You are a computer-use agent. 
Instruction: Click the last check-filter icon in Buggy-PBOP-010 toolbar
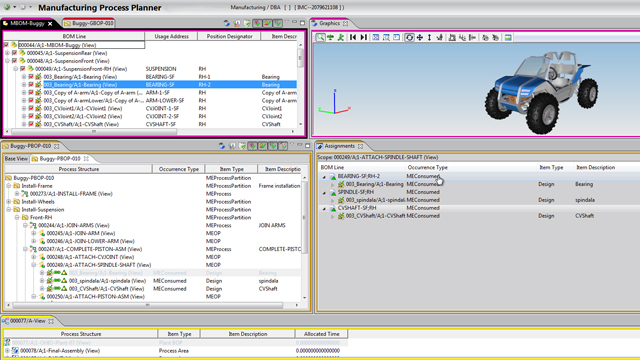pos(283,146)
